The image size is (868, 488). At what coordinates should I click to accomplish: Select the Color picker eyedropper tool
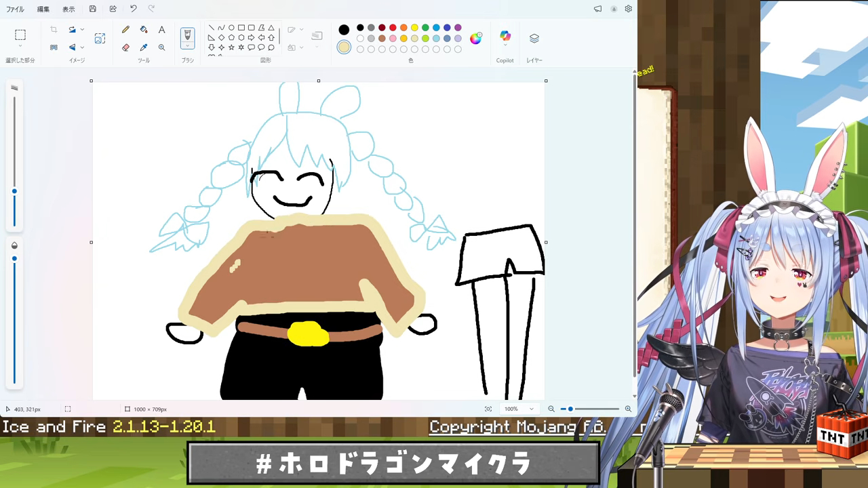pyautogui.click(x=144, y=47)
